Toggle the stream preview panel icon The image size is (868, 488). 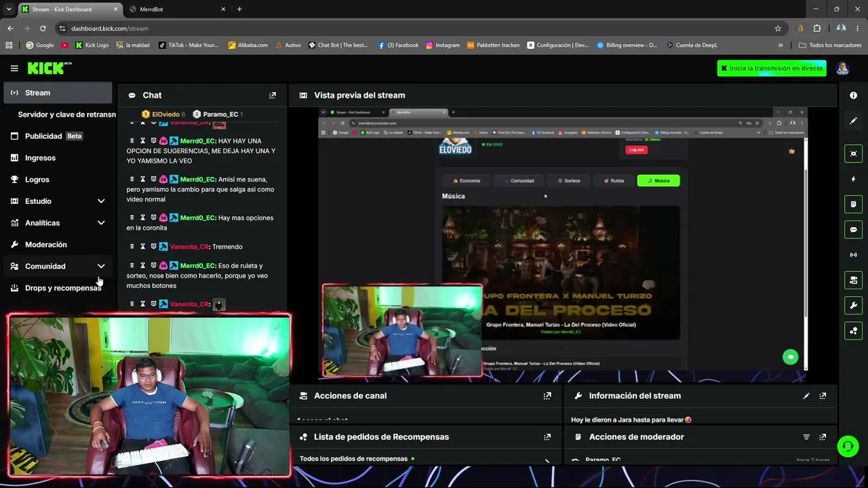point(853,154)
